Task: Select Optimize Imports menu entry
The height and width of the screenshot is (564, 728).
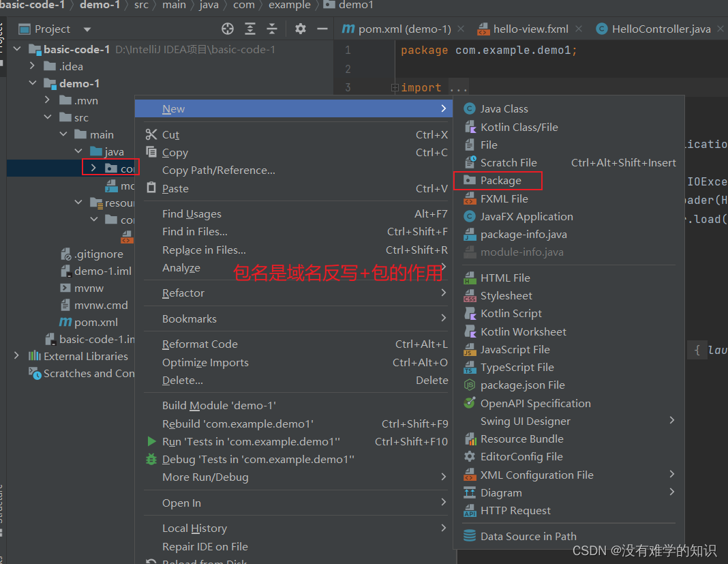Action: pyautogui.click(x=293, y=362)
